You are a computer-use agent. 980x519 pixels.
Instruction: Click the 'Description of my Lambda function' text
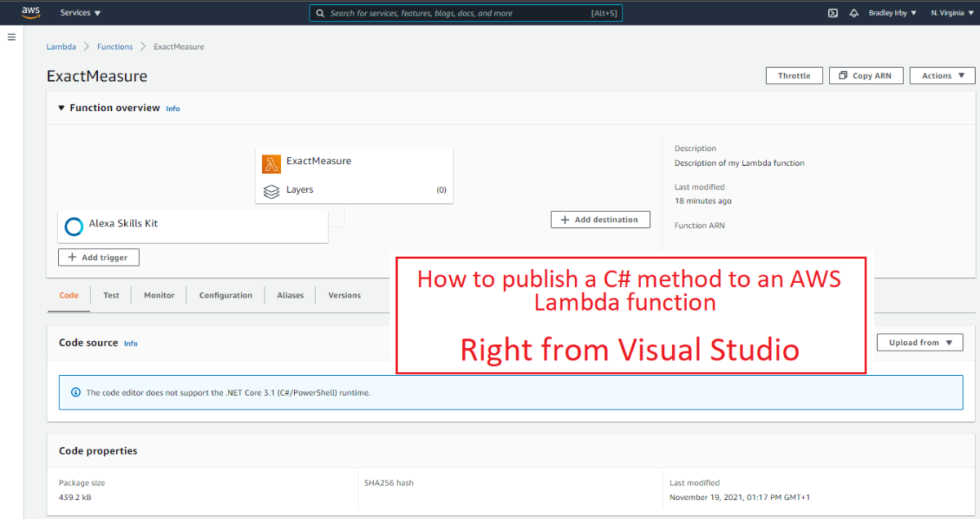[739, 163]
